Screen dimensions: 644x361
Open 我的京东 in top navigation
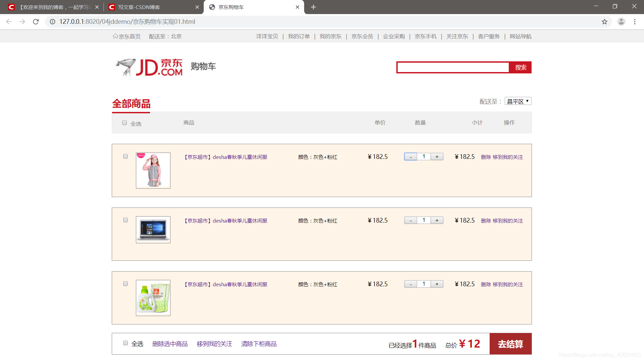click(x=331, y=36)
